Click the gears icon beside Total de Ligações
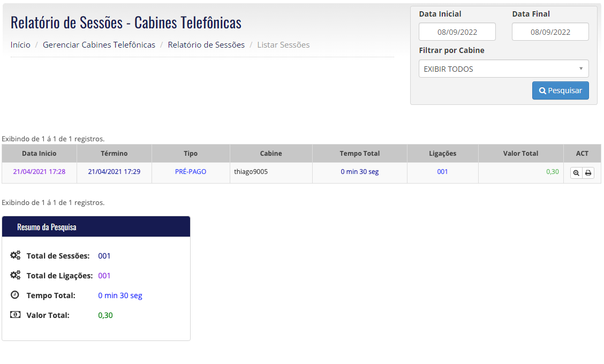The width and height of the screenshot is (604, 364). click(x=16, y=275)
